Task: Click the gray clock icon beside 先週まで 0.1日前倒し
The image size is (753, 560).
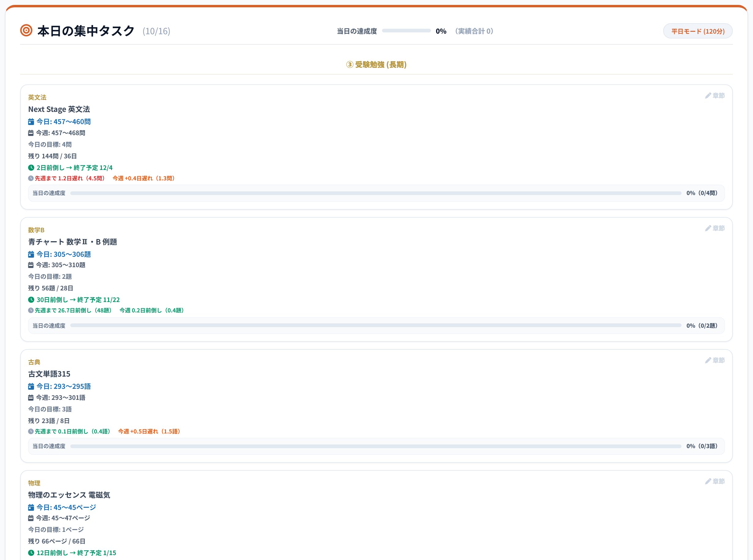Action: pyautogui.click(x=31, y=431)
